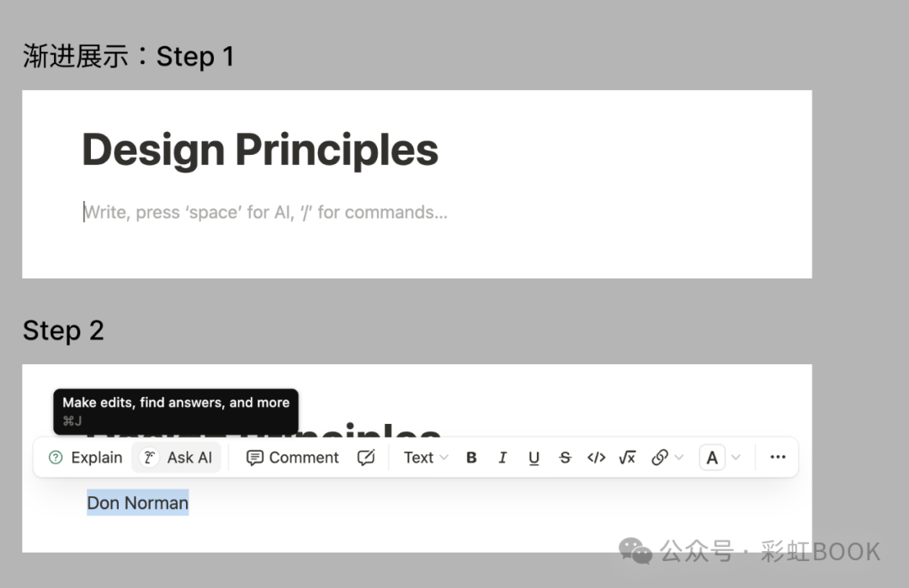Click the highlighted Don Norman text
The image size is (909, 588).
point(138,503)
